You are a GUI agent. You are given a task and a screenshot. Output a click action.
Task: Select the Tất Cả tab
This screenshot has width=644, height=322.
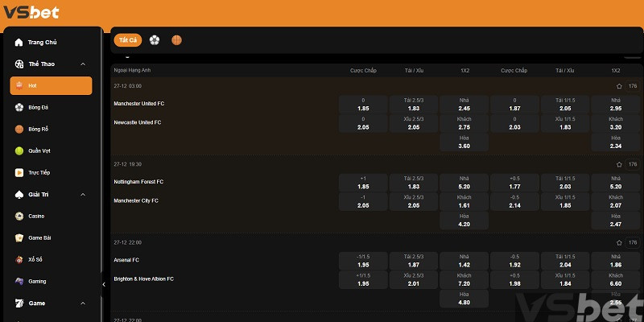coord(128,39)
